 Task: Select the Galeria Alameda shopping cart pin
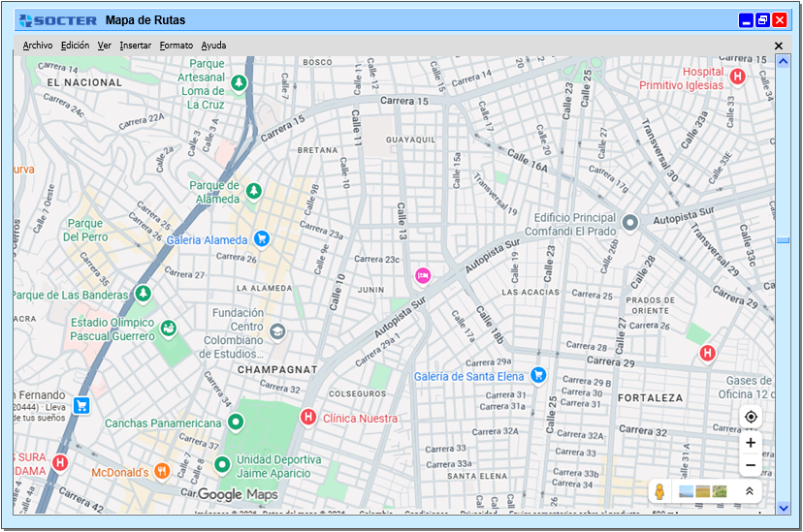pyautogui.click(x=262, y=238)
